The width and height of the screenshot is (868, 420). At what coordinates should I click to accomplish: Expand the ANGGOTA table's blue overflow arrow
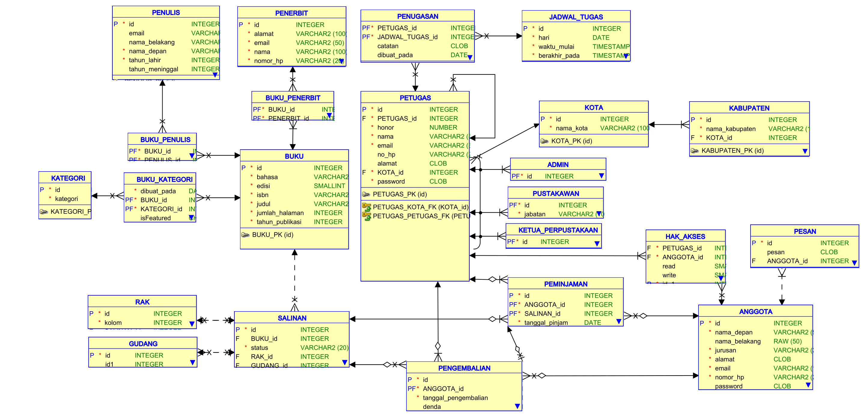click(808, 385)
